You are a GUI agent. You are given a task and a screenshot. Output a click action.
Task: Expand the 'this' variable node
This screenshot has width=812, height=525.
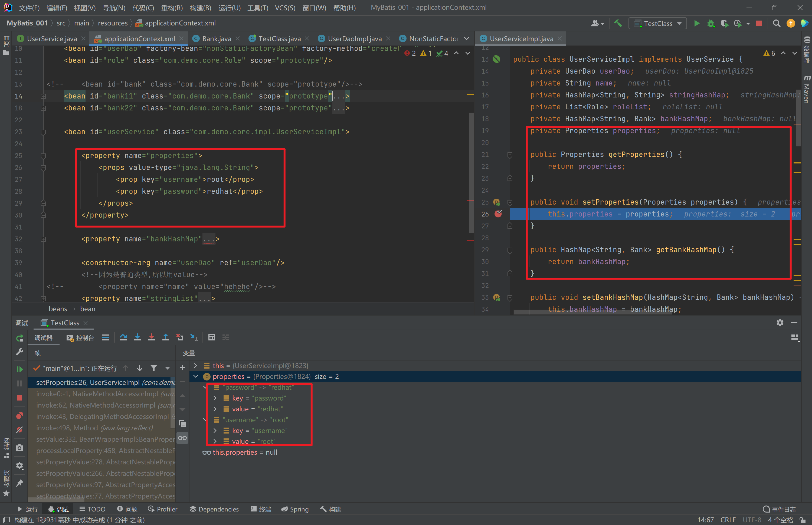click(196, 365)
